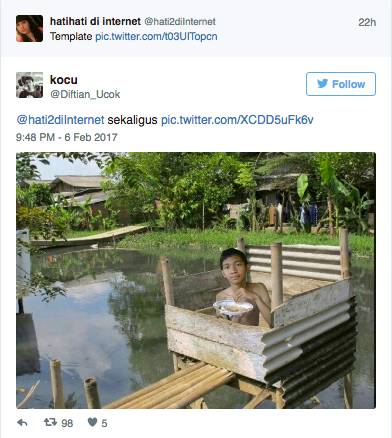Click the @hati2diInternet handle in header
This screenshot has height=438, width=392.
(180, 22)
